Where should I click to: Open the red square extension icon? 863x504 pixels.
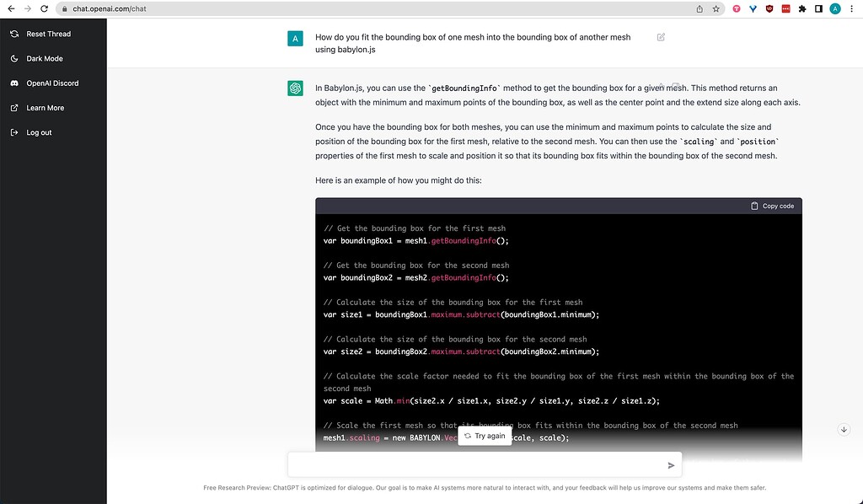[786, 8]
